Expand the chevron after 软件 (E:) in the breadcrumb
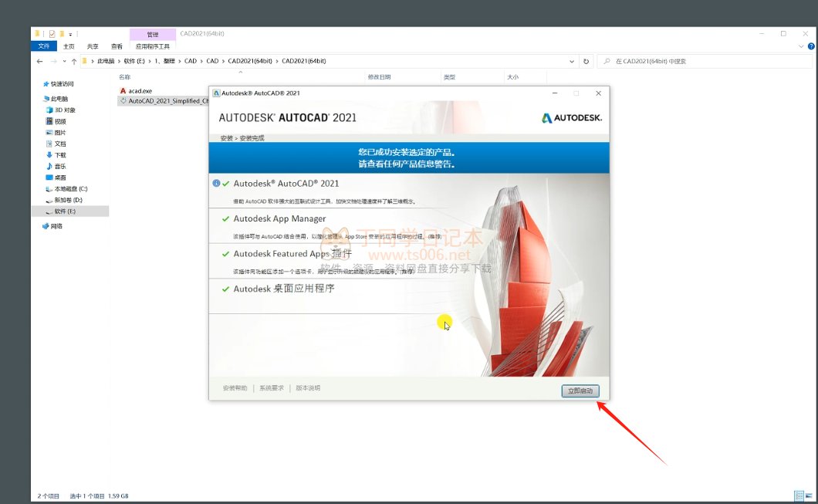818x504 pixels. (x=149, y=61)
